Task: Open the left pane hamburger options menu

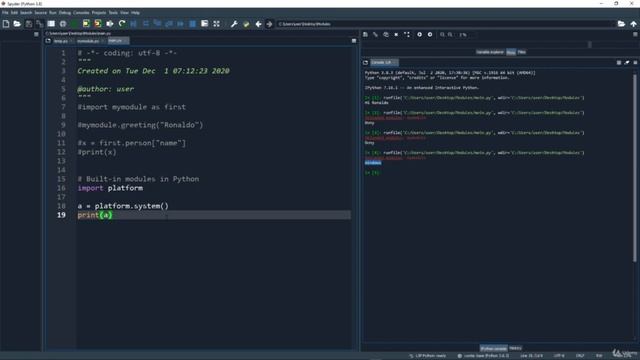Action: [x=36, y=35]
